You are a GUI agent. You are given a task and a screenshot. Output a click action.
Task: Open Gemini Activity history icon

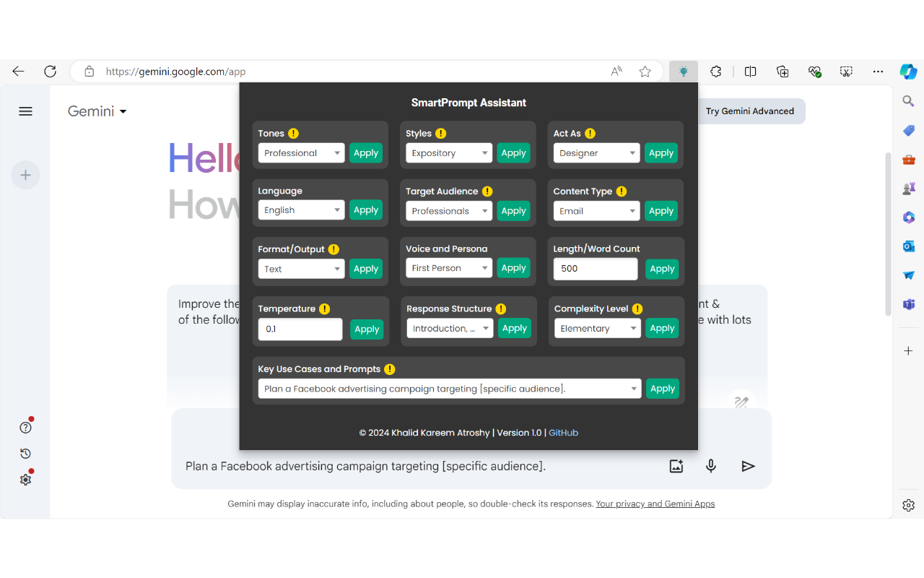[25, 454]
